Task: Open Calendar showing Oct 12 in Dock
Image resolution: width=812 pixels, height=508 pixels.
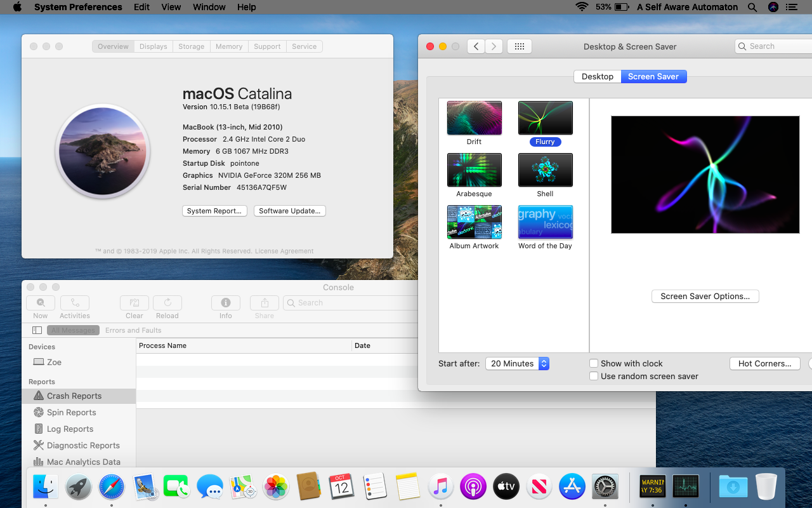Action: coord(341,487)
